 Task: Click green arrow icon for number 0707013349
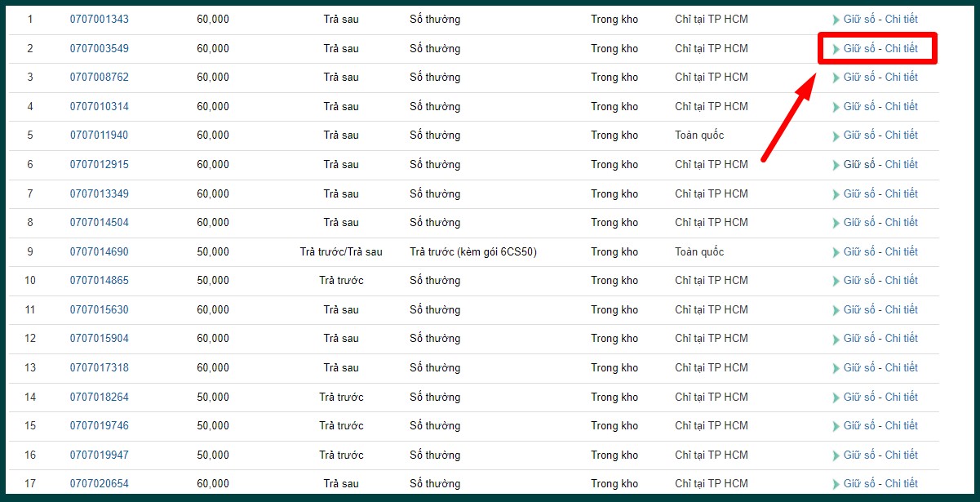pyautogui.click(x=836, y=194)
